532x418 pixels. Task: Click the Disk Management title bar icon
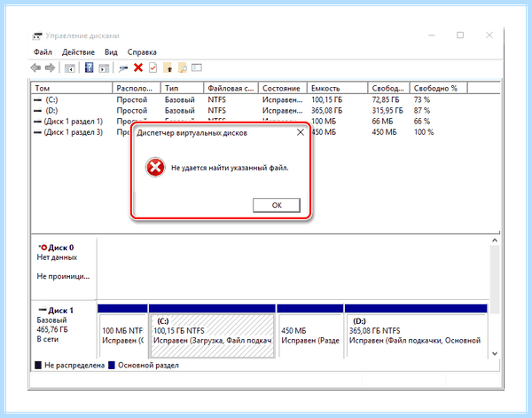(x=37, y=35)
